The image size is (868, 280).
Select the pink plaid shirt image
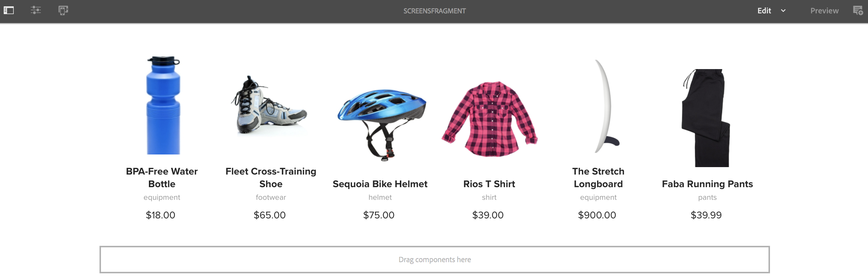[489, 119]
